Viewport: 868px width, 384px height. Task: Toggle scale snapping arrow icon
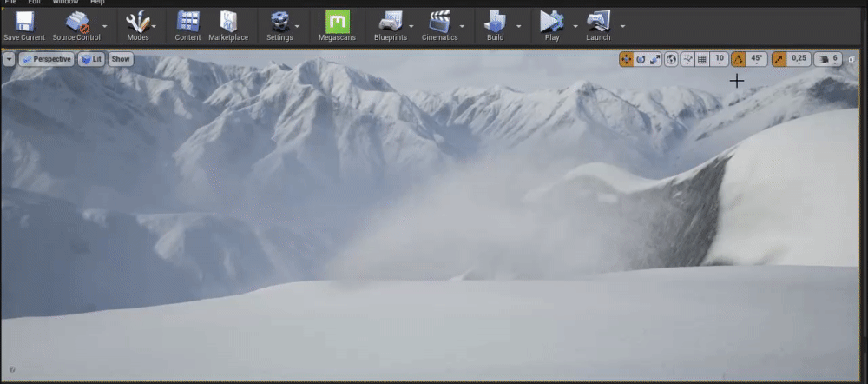(779, 59)
